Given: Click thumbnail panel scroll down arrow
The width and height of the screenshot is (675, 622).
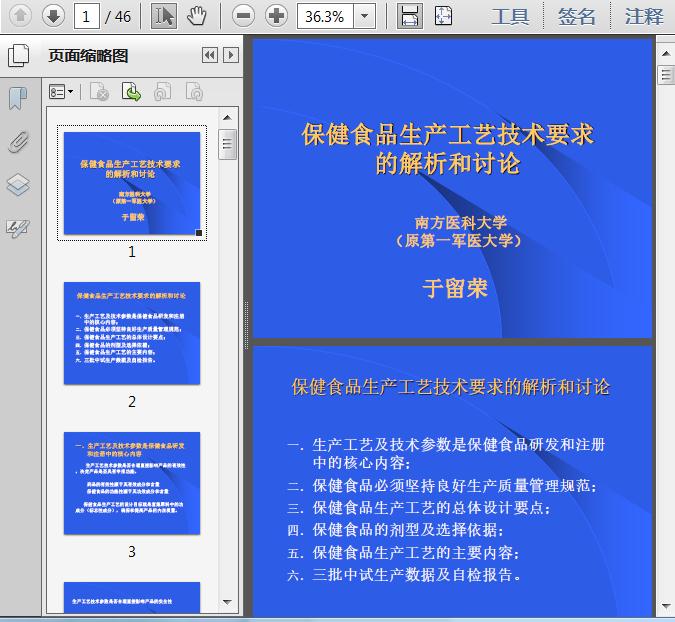Looking at the screenshot, I should pyautogui.click(x=227, y=602).
